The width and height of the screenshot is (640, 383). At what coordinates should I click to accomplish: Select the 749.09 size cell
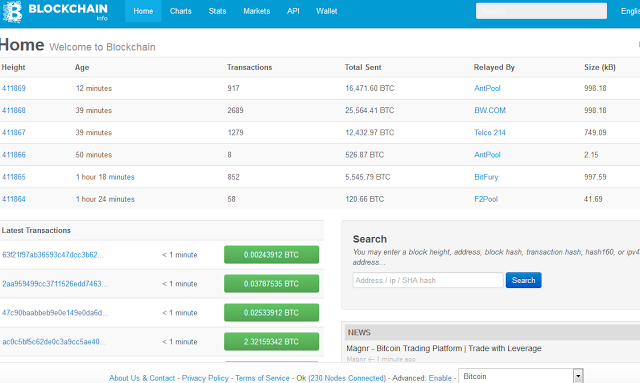coord(595,132)
